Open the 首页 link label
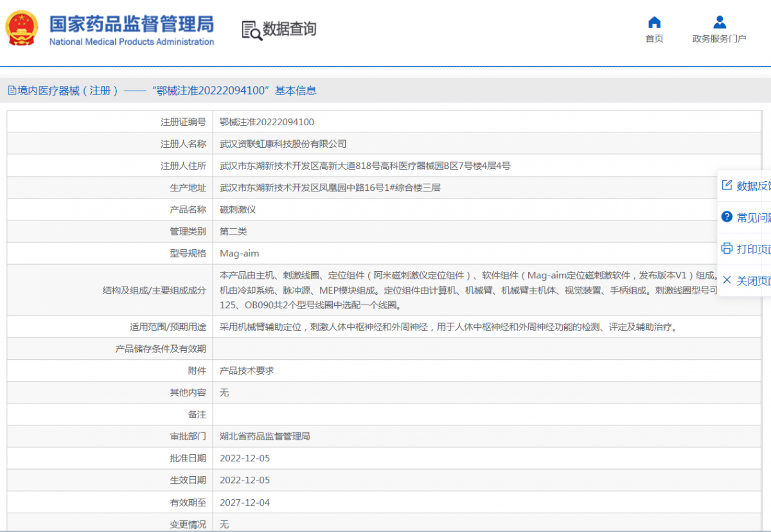771x532 pixels. pyautogui.click(x=654, y=39)
